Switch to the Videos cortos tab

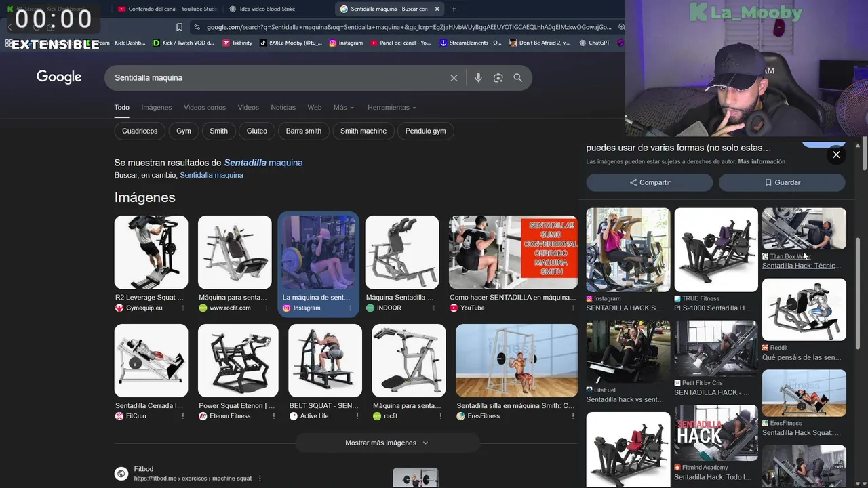(205, 108)
